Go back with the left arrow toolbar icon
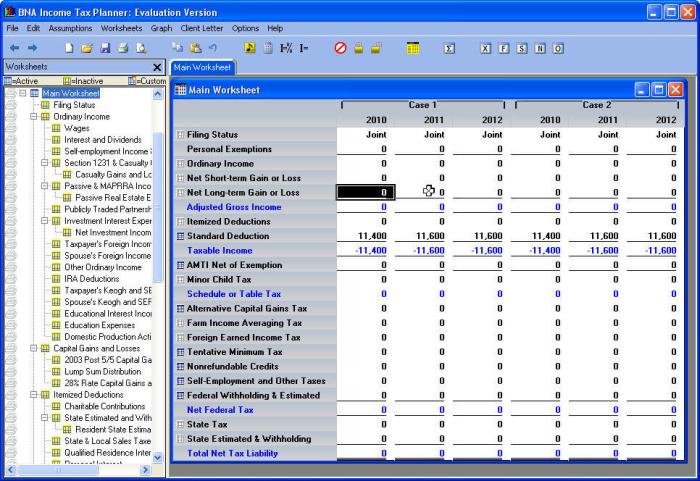 (14, 48)
